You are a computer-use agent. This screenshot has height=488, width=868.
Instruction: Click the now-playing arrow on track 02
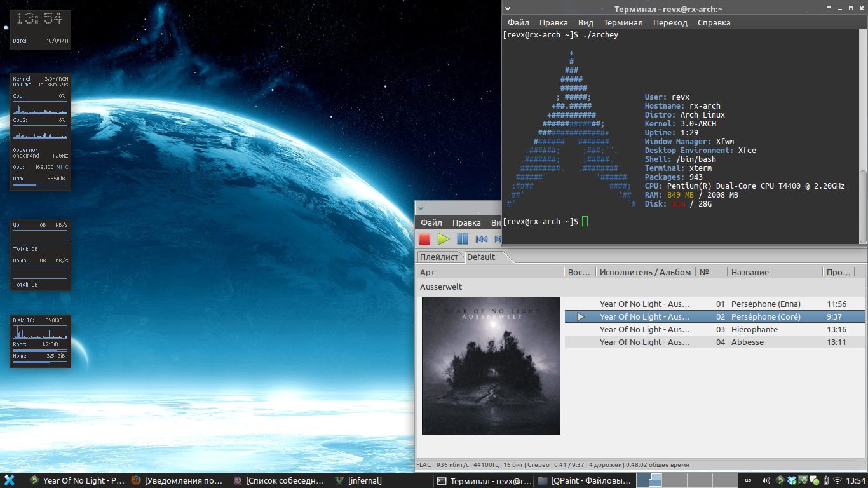pyautogui.click(x=580, y=316)
